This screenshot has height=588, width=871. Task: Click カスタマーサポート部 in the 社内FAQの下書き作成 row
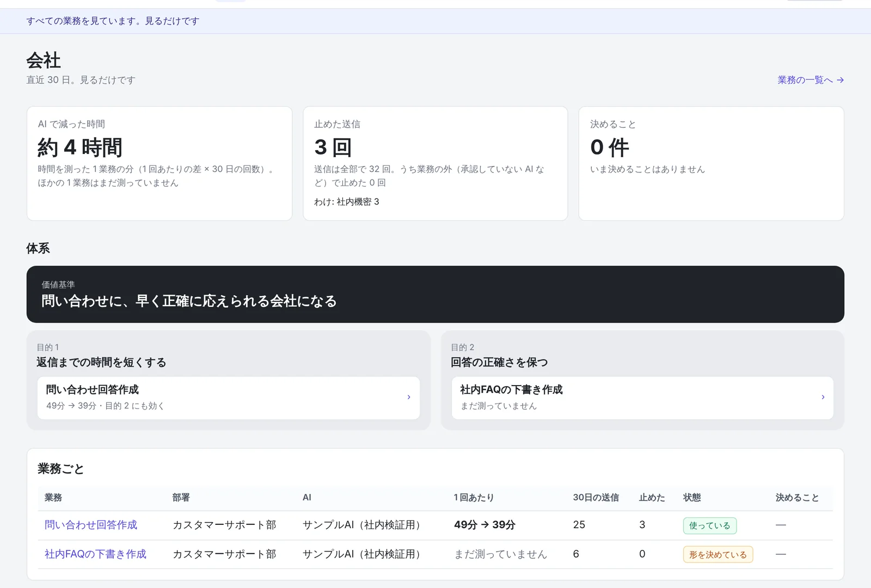pos(224,554)
